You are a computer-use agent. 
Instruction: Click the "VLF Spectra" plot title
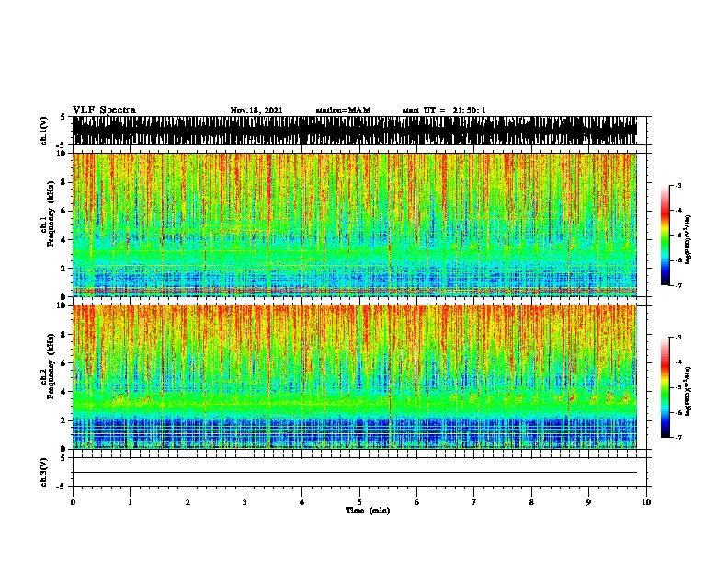[x=104, y=110]
